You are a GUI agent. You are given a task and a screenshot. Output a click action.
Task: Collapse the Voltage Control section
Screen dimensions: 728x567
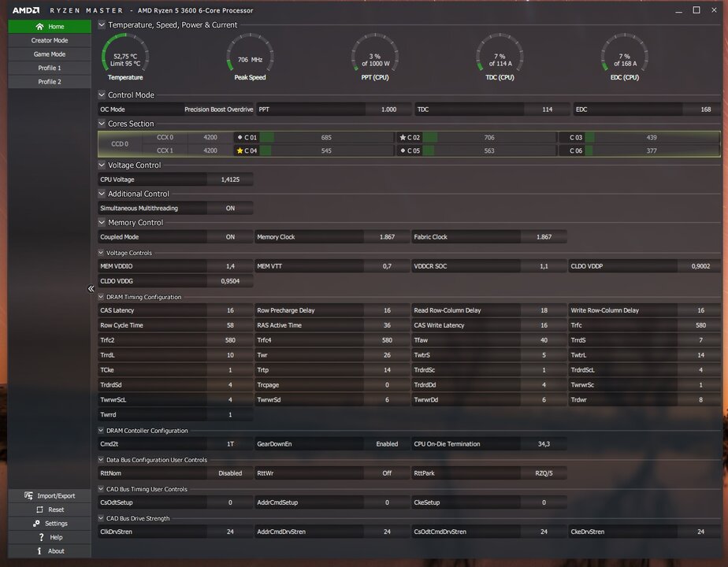[102, 165]
